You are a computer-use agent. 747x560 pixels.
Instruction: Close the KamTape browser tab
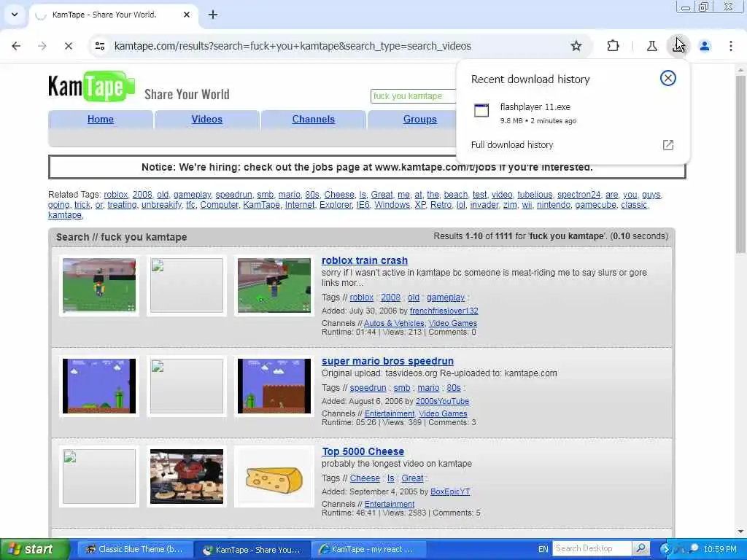point(187,15)
